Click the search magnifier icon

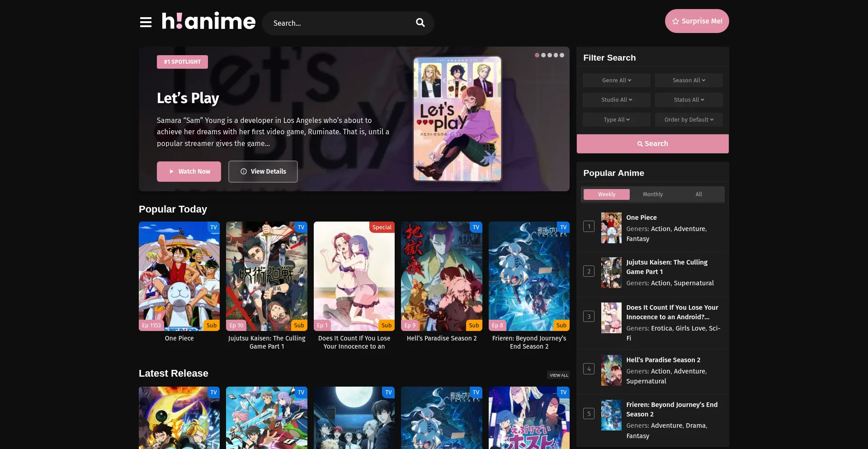tap(420, 23)
